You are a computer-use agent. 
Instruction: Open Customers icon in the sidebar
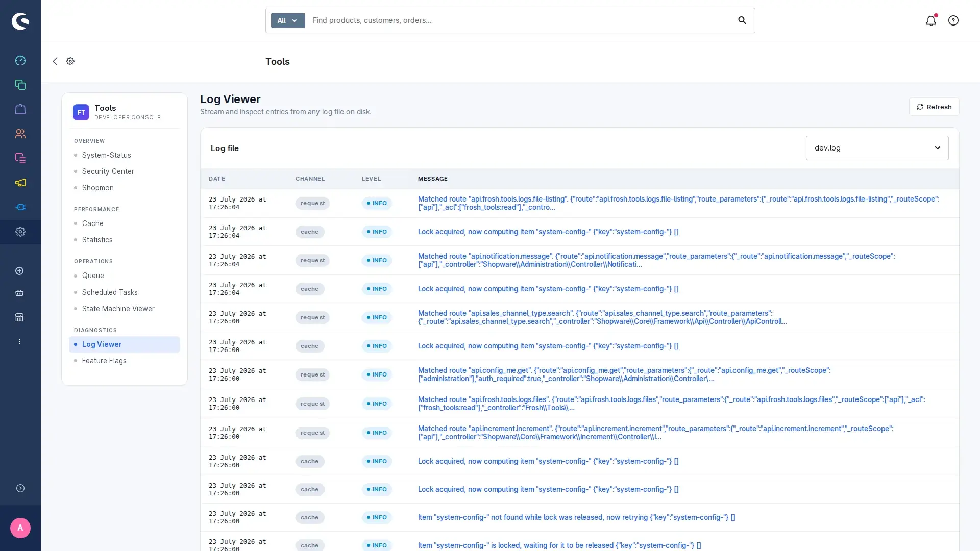click(x=20, y=134)
